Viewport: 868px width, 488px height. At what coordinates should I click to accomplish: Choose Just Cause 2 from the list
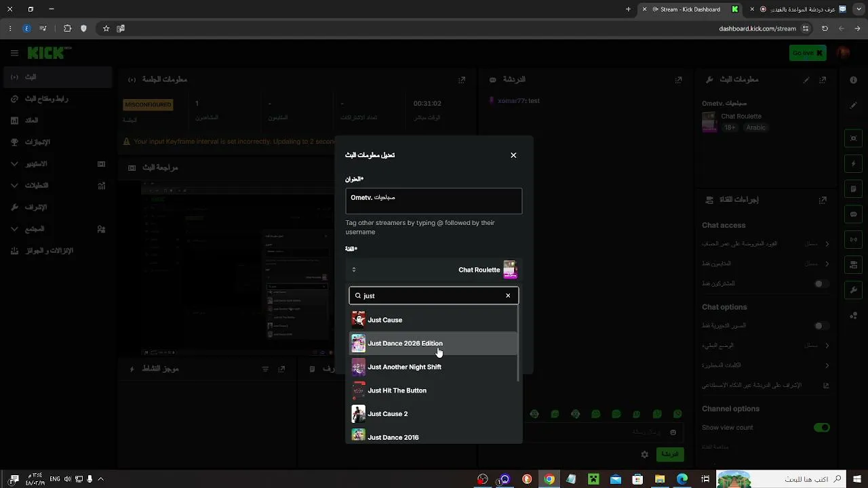433,414
